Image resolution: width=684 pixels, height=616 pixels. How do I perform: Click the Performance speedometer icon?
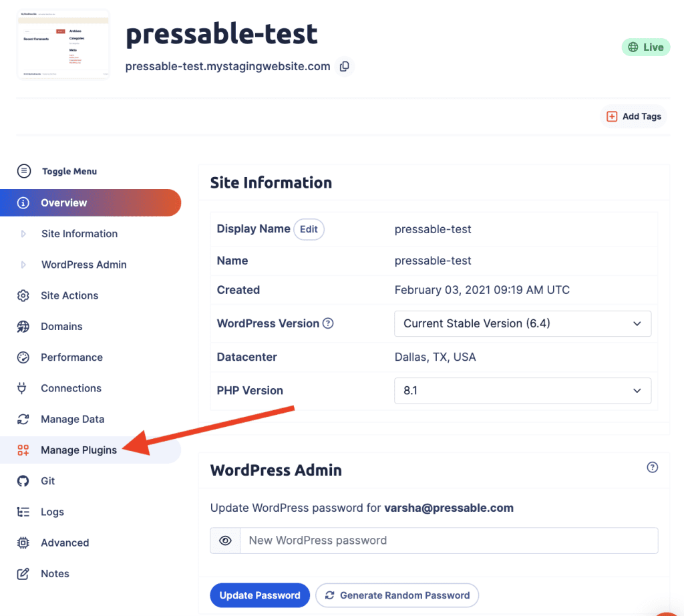coord(23,357)
